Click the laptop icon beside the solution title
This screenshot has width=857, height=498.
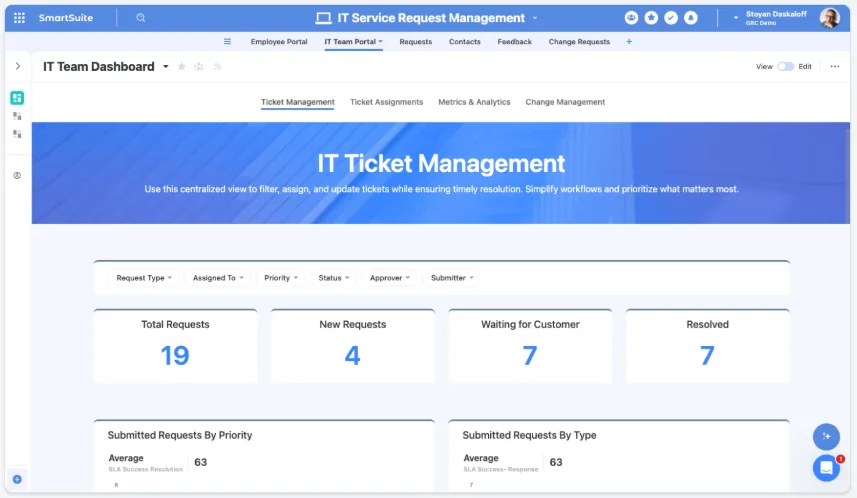[x=324, y=18]
